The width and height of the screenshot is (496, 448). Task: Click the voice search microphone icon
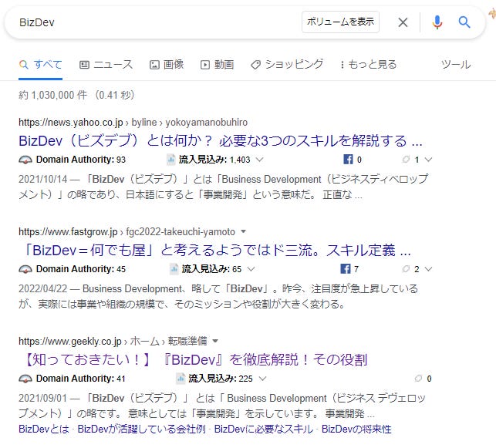(x=437, y=22)
